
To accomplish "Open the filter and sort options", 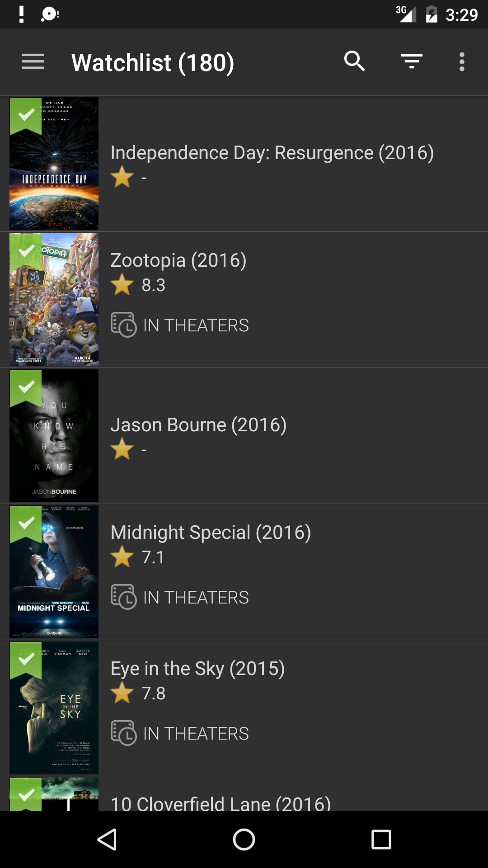I will pyautogui.click(x=412, y=61).
